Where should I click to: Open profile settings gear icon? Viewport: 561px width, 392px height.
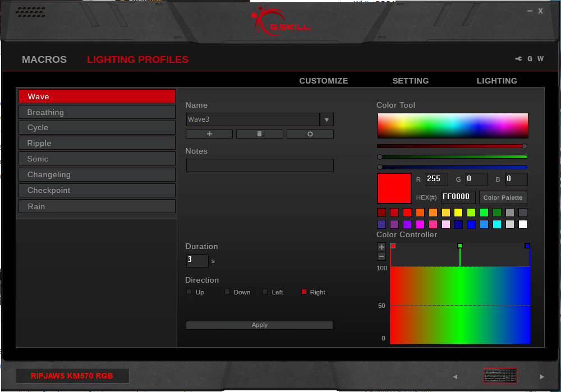310,134
